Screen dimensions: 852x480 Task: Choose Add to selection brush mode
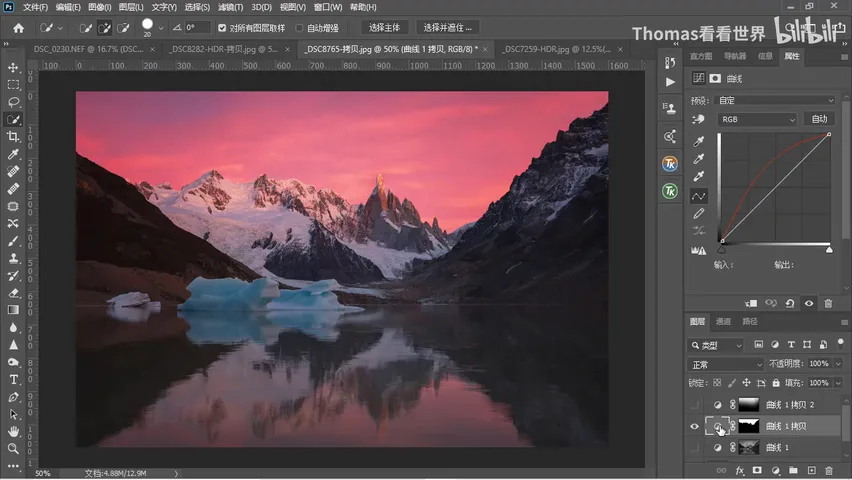tap(104, 28)
